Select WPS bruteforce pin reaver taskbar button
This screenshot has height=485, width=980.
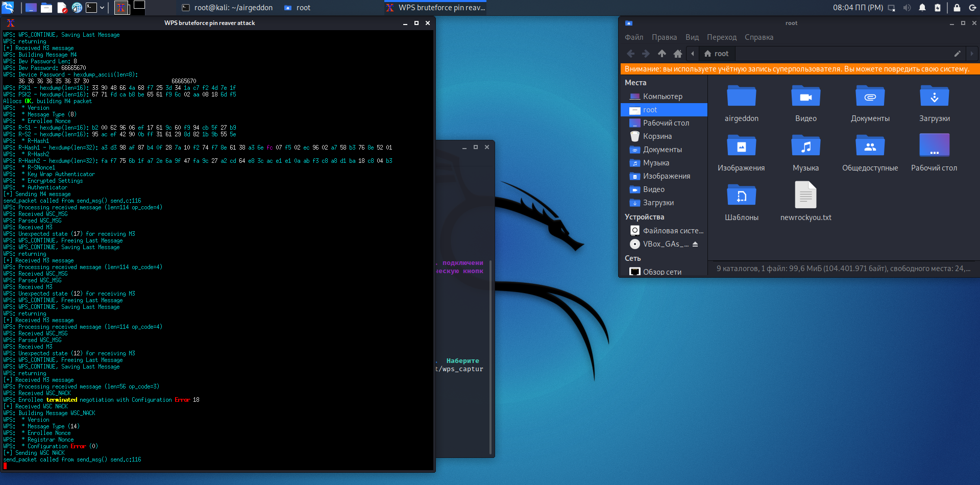(x=435, y=8)
